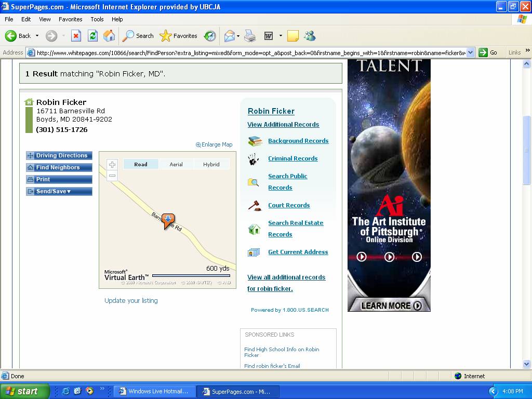Screen dimensions: 532x399
Task: Open the Search magnifier toolbar button
Action: click(138, 36)
